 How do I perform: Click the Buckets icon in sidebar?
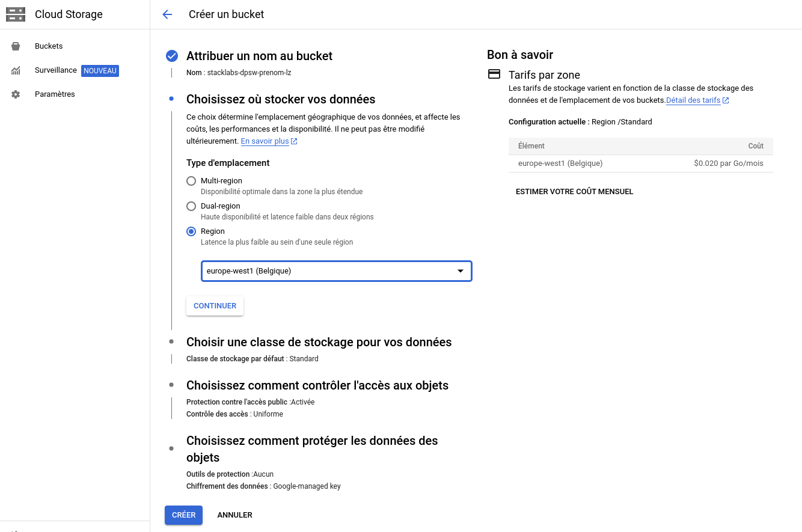(x=16, y=46)
